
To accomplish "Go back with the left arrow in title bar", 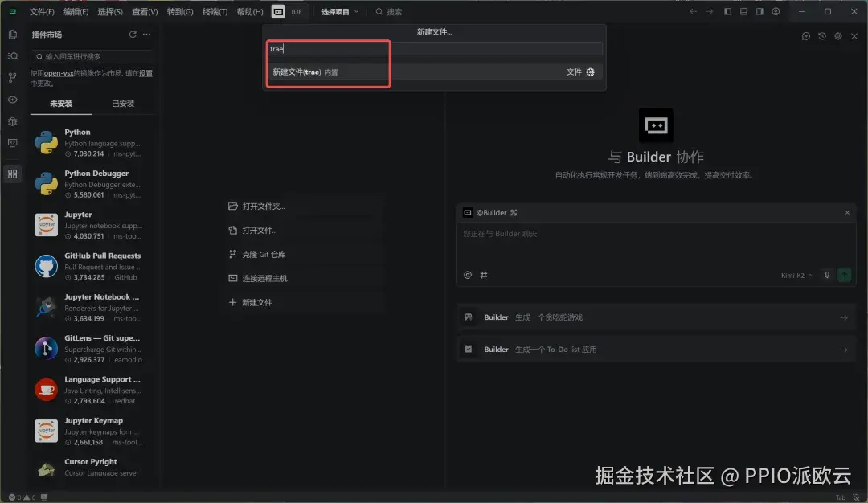I will (693, 11).
